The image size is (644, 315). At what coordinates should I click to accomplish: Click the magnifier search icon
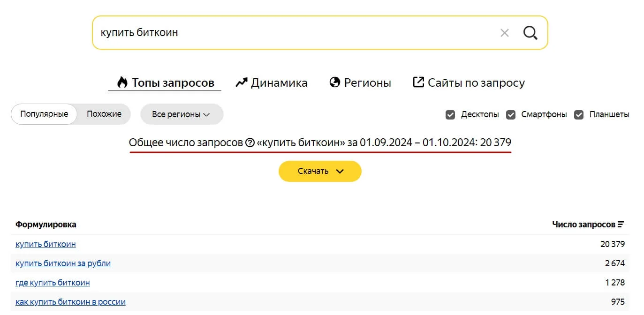(x=530, y=33)
